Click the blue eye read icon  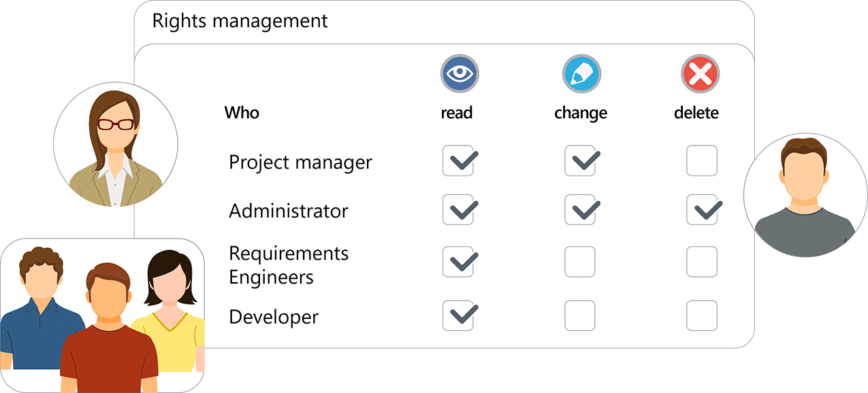(460, 73)
